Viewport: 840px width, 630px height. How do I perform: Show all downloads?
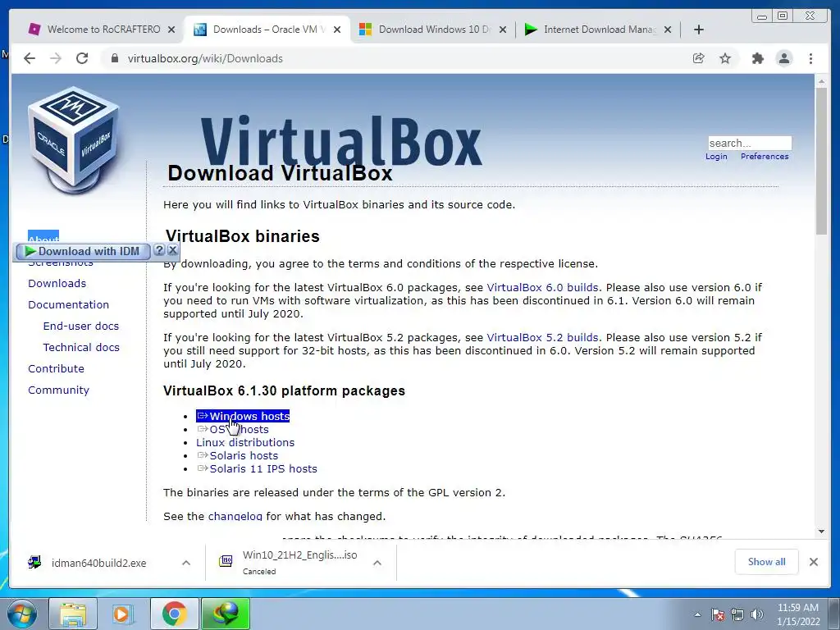[767, 562]
